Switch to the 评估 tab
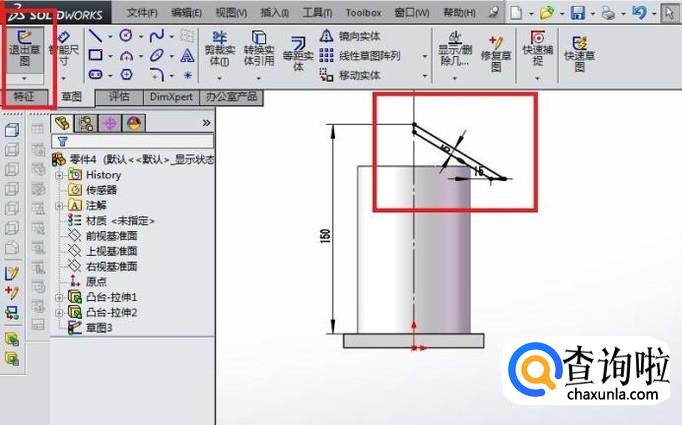Image resolution: width=682 pixels, height=425 pixels. [119, 97]
